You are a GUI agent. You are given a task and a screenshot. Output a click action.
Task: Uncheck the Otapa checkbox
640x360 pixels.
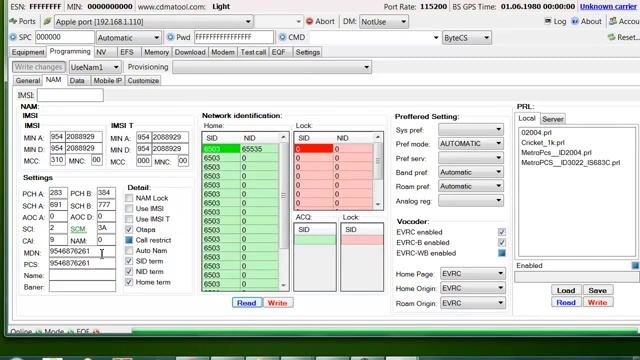pos(129,229)
